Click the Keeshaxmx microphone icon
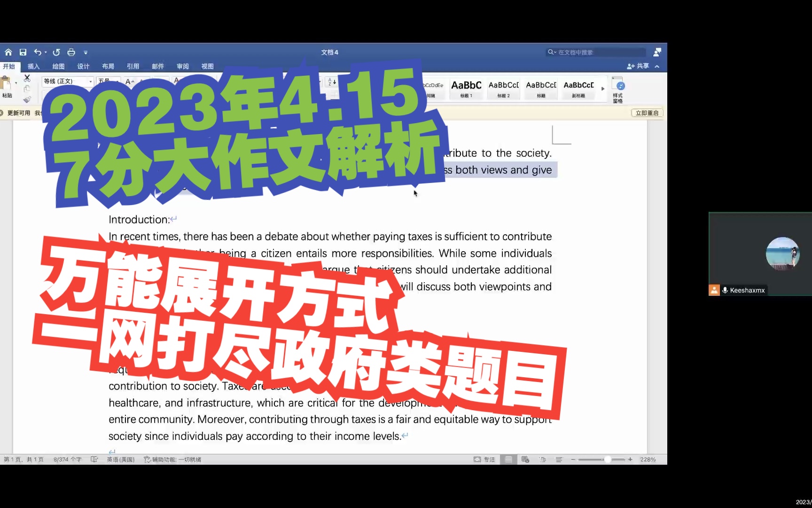Viewport: 812px width, 508px height. click(x=725, y=290)
